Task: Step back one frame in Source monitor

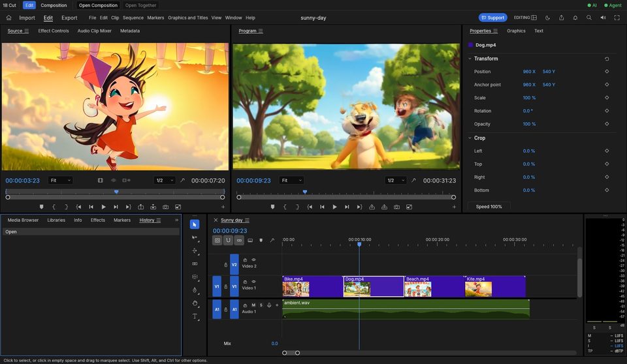Action: [x=91, y=207]
